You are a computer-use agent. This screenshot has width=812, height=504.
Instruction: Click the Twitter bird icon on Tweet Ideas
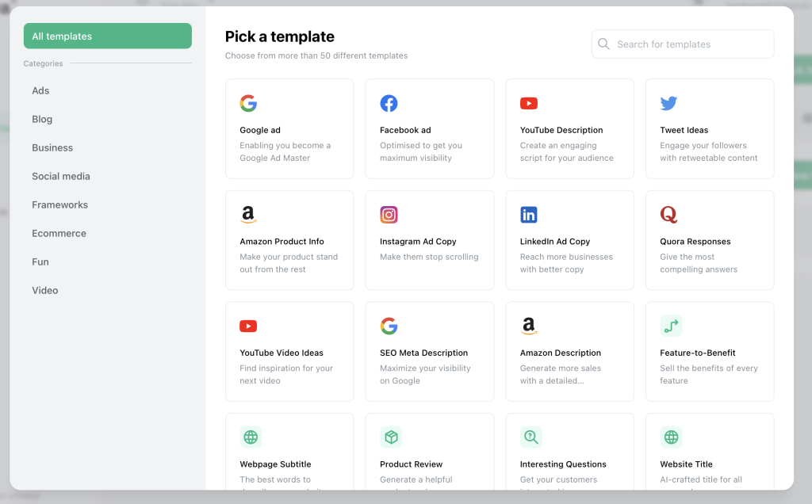point(668,103)
